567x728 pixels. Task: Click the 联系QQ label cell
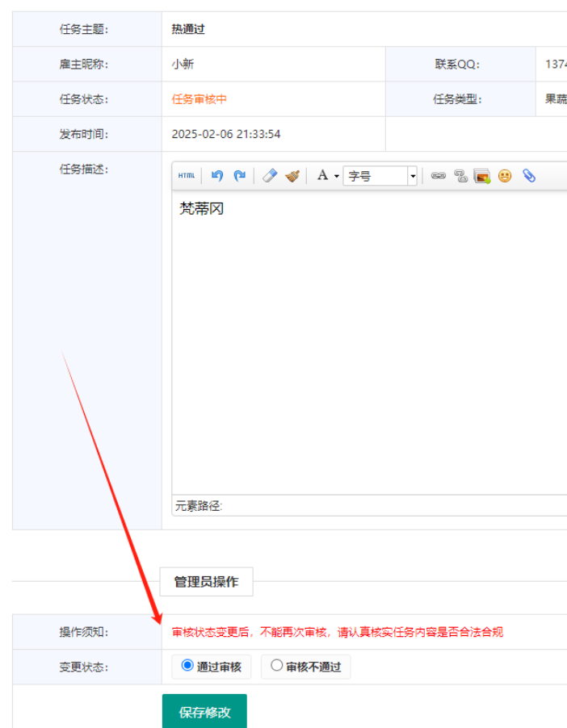point(460,64)
